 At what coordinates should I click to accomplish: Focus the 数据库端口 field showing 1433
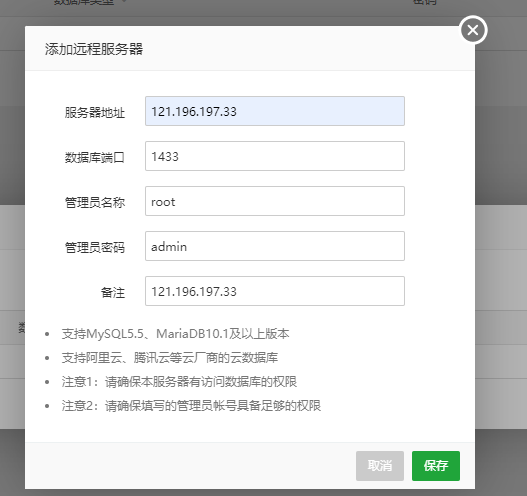click(275, 156)
